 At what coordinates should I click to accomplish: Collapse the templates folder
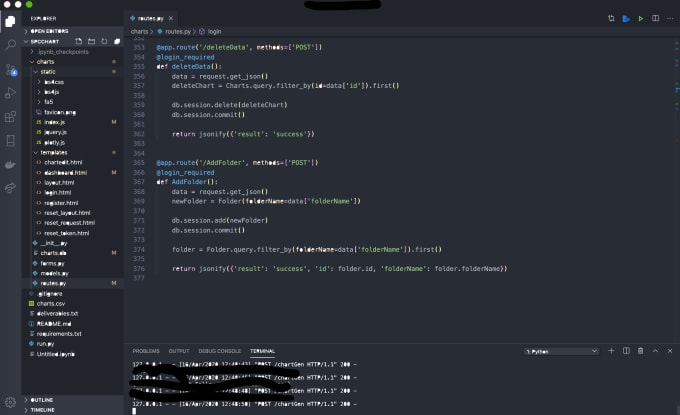point(73,152)
